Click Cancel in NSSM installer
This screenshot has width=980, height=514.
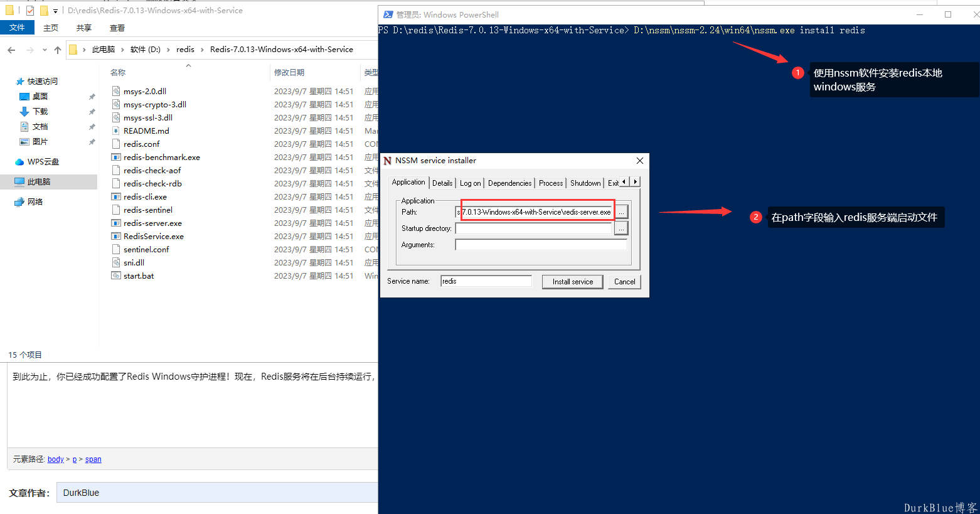(624, 282)
